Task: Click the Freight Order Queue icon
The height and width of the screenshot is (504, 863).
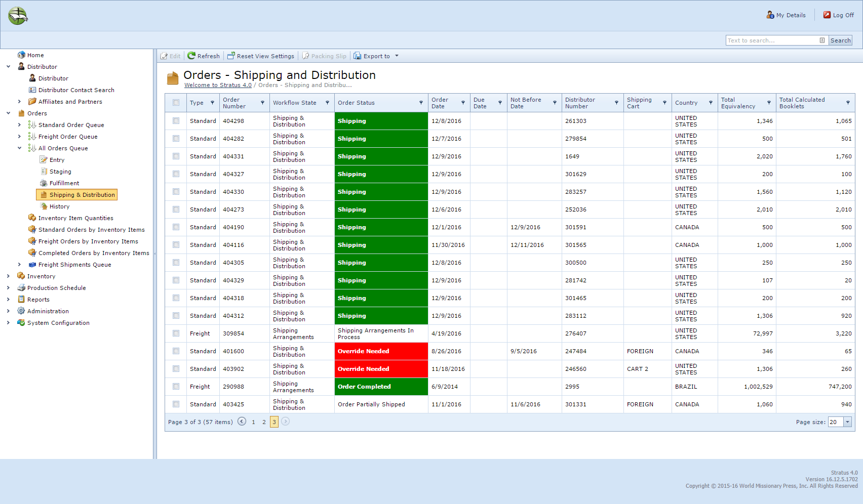Action: (32, 136)
